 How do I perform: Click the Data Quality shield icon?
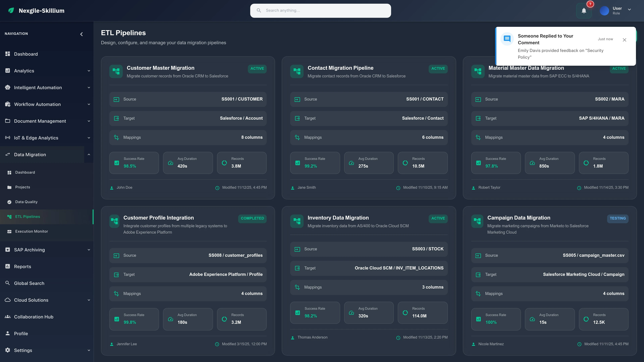pyautogui.click(x=9, y=202)
